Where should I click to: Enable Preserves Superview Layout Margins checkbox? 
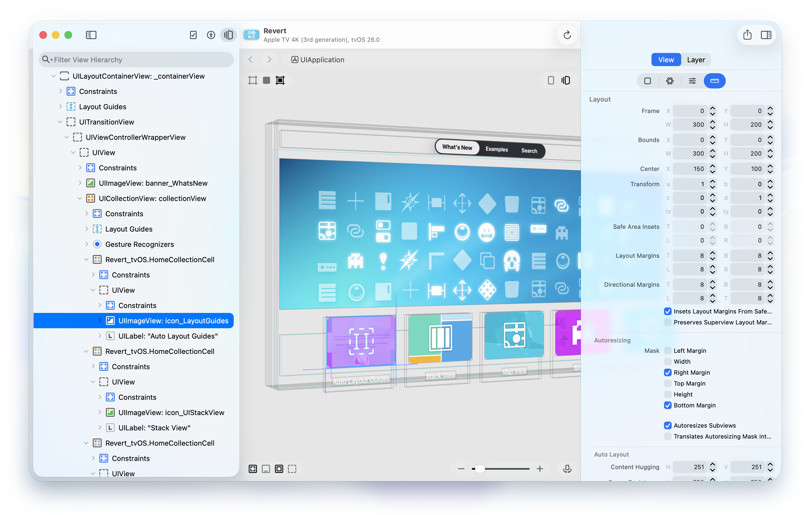[x=668, y=322]
